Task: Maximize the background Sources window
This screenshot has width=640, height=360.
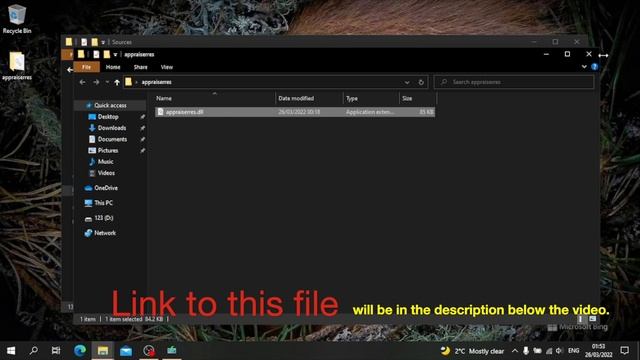Action: point(555,42)
